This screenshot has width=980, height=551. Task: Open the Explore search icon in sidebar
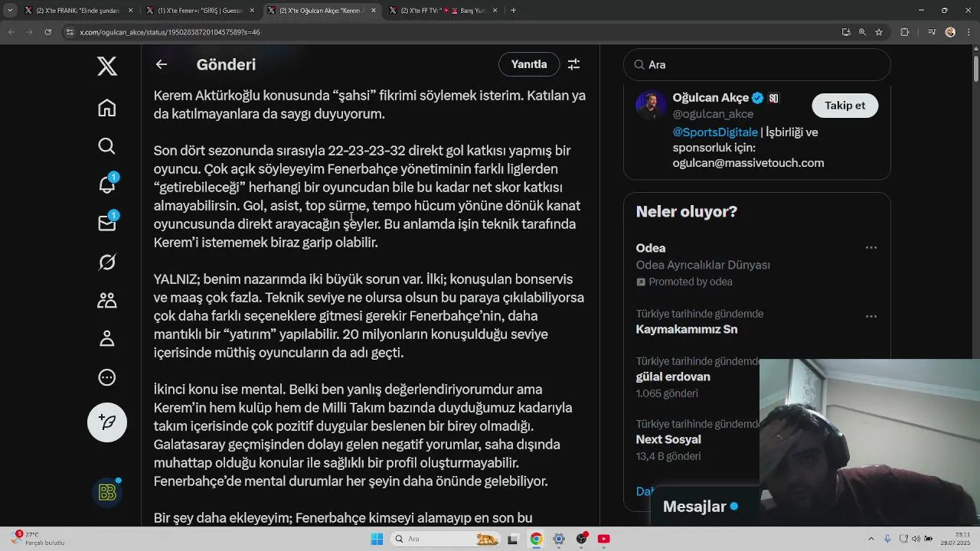107,146
